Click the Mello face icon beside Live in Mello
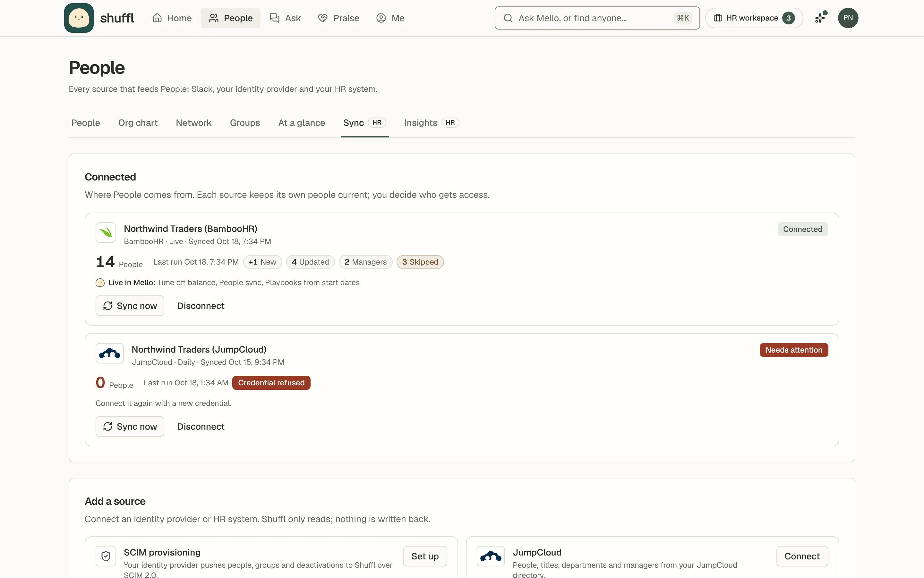Image resolution: width=924 pixels, height=578 pixels. point(100,283)
